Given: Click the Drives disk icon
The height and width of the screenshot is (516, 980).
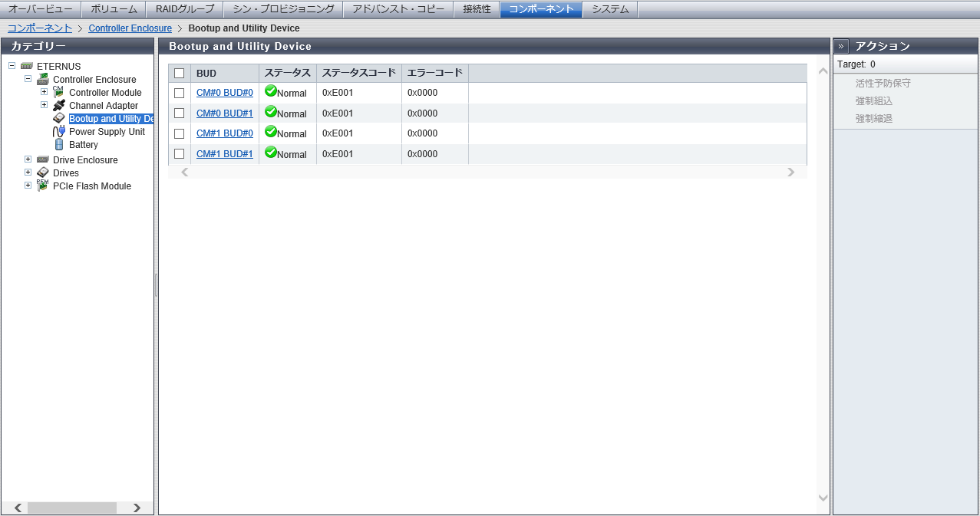Looking at the screenshot, I should pos(43,173).
